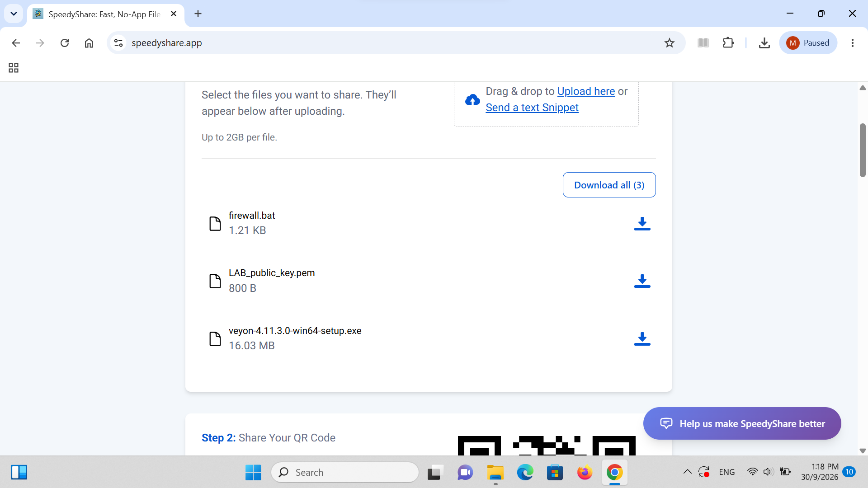Check battery status icon
Image resolution: width=868 pixels, height=488 pixels.
pos(785,472)
